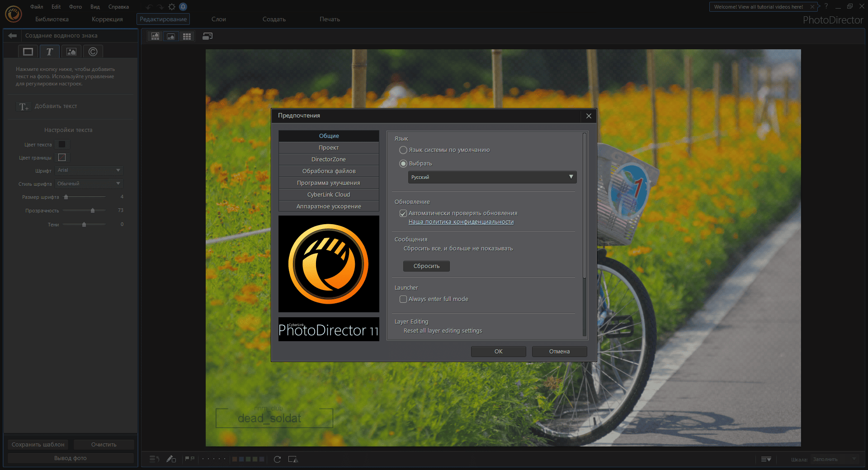Switch to the Коррекция module
Image resolution: width=868 pixels, height=470 pixels.
[107, 19]
